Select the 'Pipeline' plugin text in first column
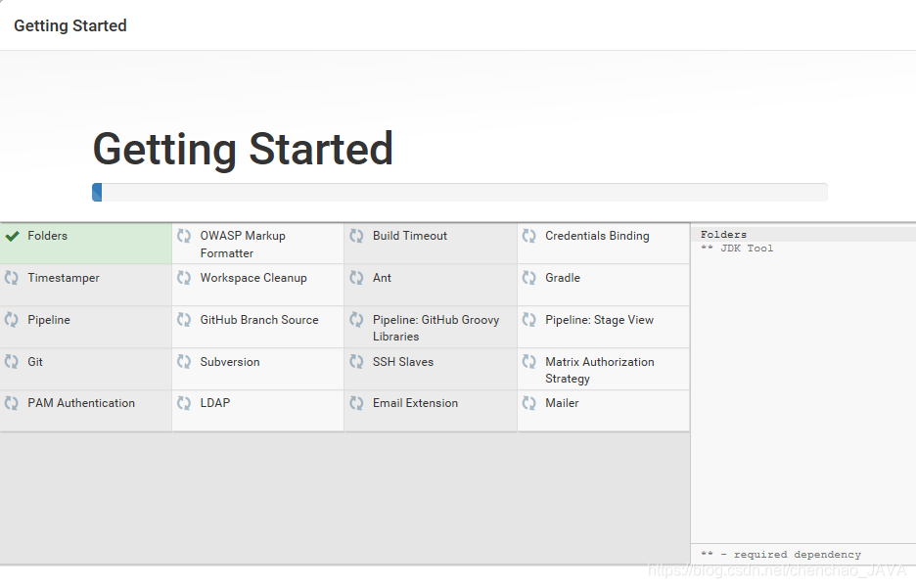The width and height of the screenshot is (916, 588). [x=49, y=320]
